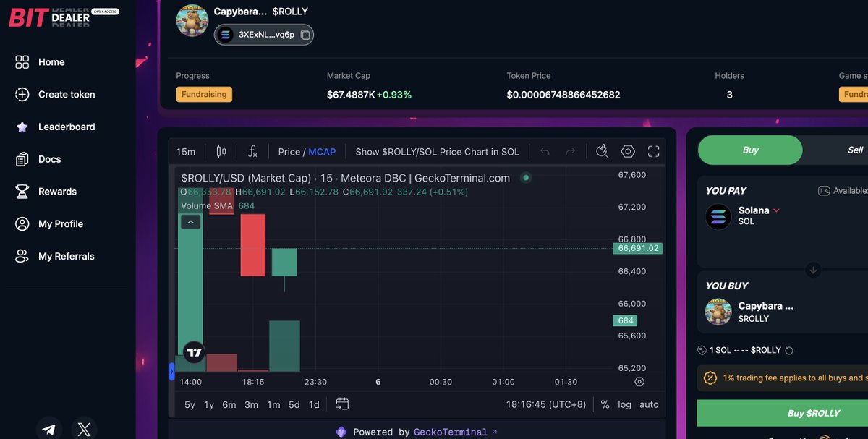Click the Capybara token avatar in header
This screenshot has width=868, height=439.
[192, 20]
